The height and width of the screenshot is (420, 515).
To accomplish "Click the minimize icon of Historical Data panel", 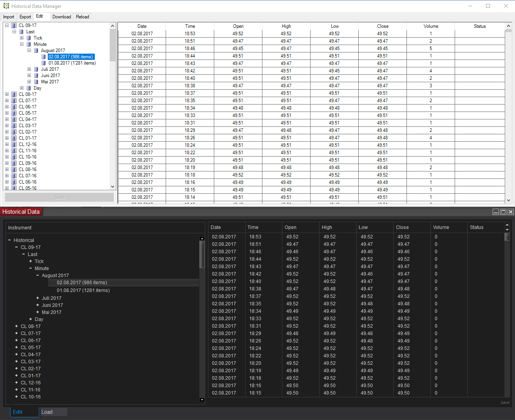I will click(496, 212).
